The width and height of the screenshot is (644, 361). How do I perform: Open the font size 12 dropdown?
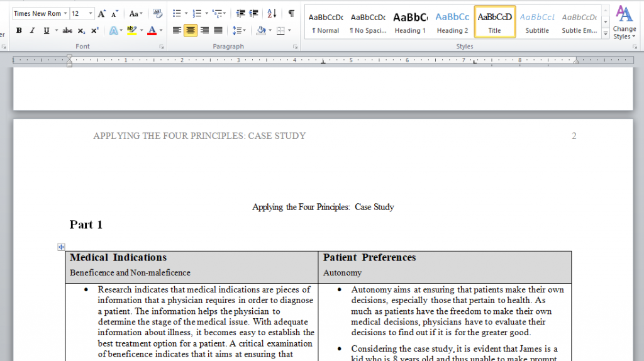pos(91,14)
